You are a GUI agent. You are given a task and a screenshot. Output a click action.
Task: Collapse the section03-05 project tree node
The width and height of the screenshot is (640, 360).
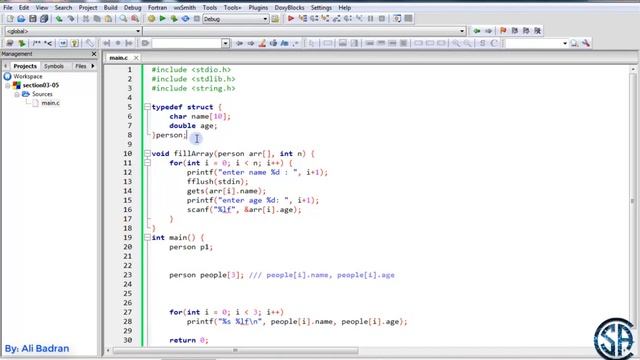[x=8, y=85]
